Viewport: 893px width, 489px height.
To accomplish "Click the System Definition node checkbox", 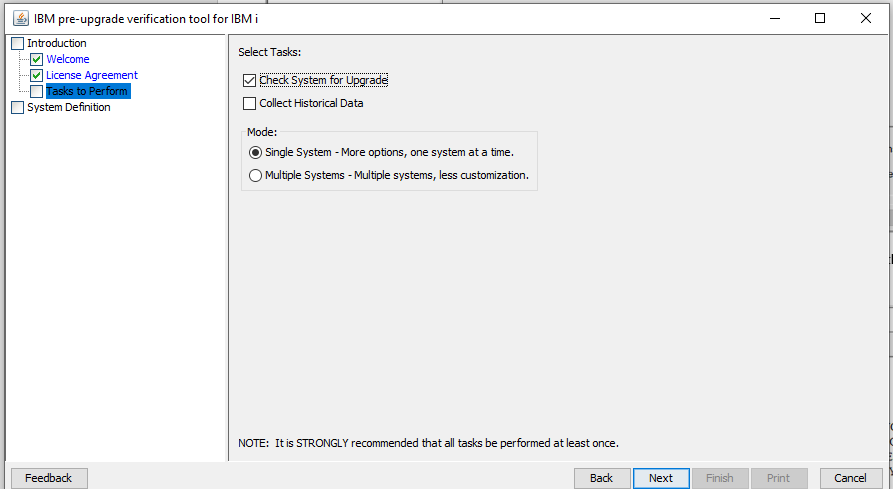I will (17, 107).
